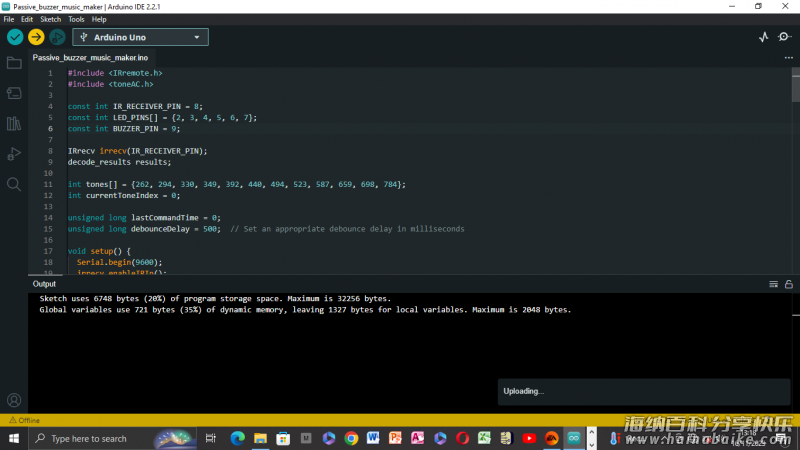Click the three-dot tab options menu
800x450 pixels.
[x=788, y=58]
